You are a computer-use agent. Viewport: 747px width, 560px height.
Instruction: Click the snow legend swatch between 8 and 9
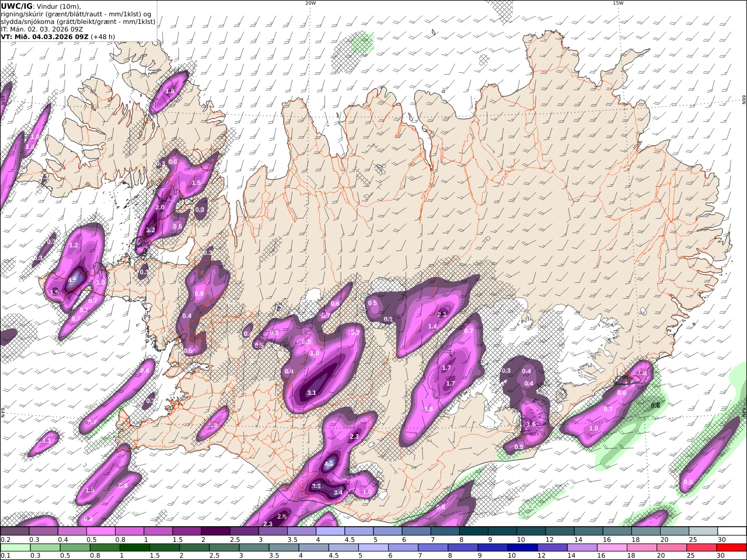tap(473, 531)
